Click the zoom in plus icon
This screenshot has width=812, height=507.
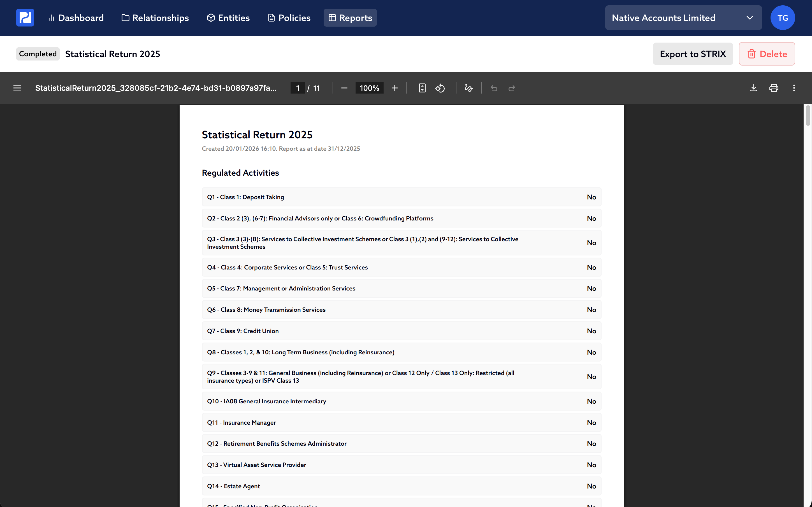pyautogui.click(x=395, y=88)
